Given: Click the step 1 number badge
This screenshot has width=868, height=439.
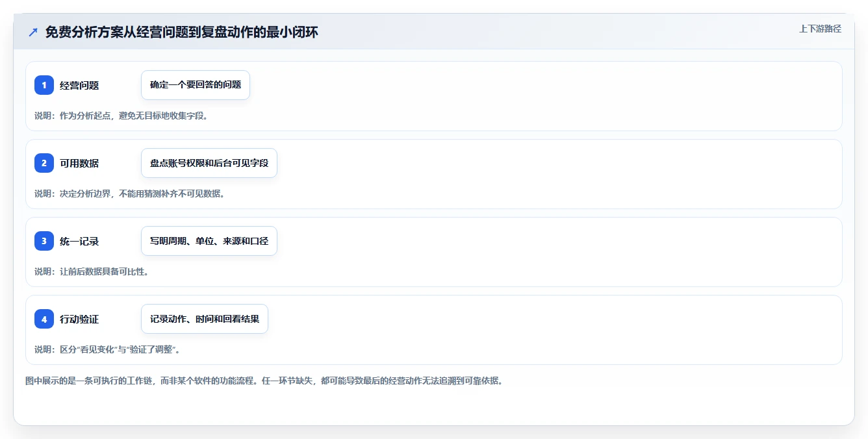Looking at the screenshot, I should [44, 85].
